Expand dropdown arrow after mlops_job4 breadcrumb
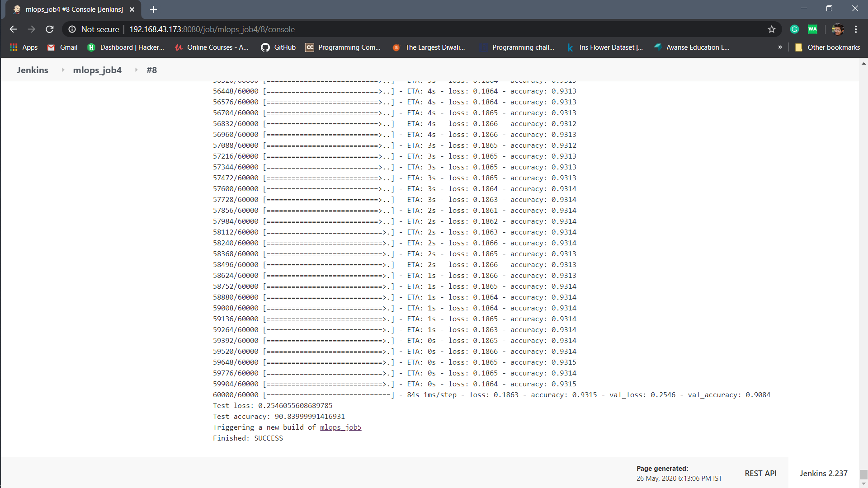The image size is (868, 488). [x=136, y=70]
